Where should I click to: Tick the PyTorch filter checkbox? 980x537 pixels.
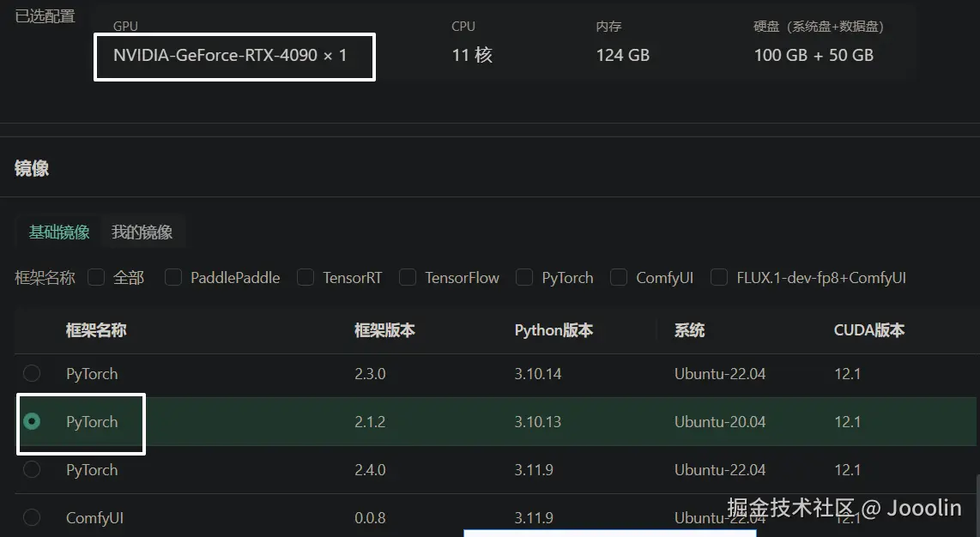point(524,277)
